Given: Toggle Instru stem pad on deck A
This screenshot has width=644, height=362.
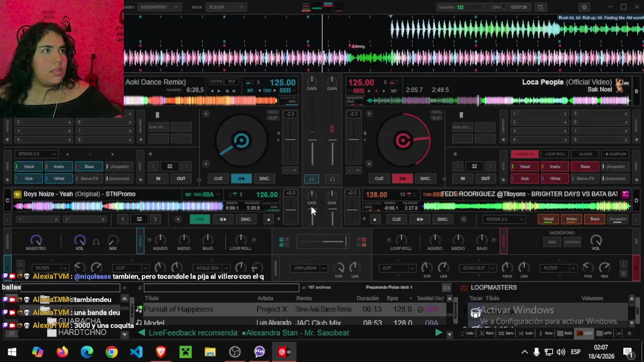Looking at the screenshot, I should 59,166.
